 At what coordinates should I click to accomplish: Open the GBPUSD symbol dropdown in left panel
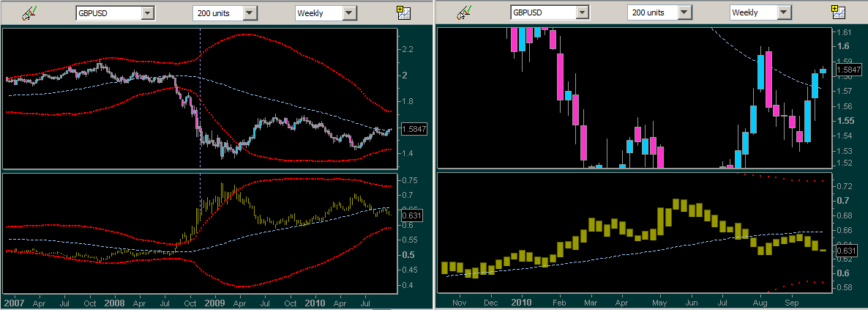pyautogui.click(x=147, y=13)
